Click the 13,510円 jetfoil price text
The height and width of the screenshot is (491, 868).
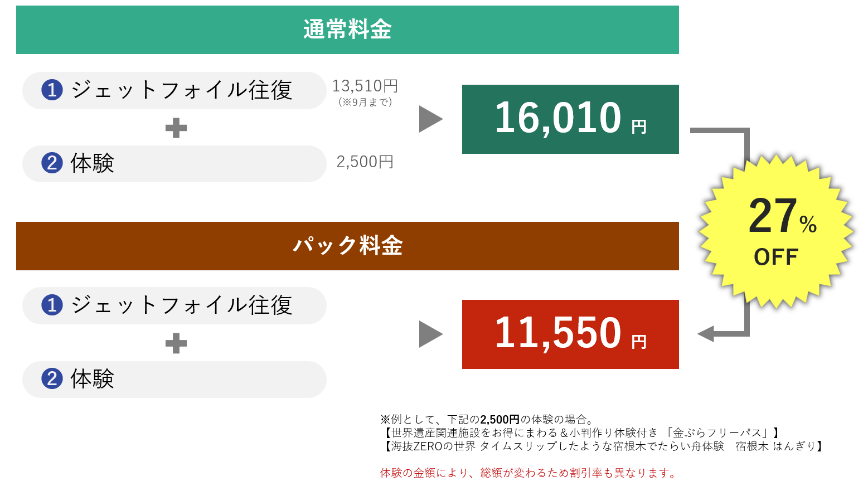pos(365,86)
